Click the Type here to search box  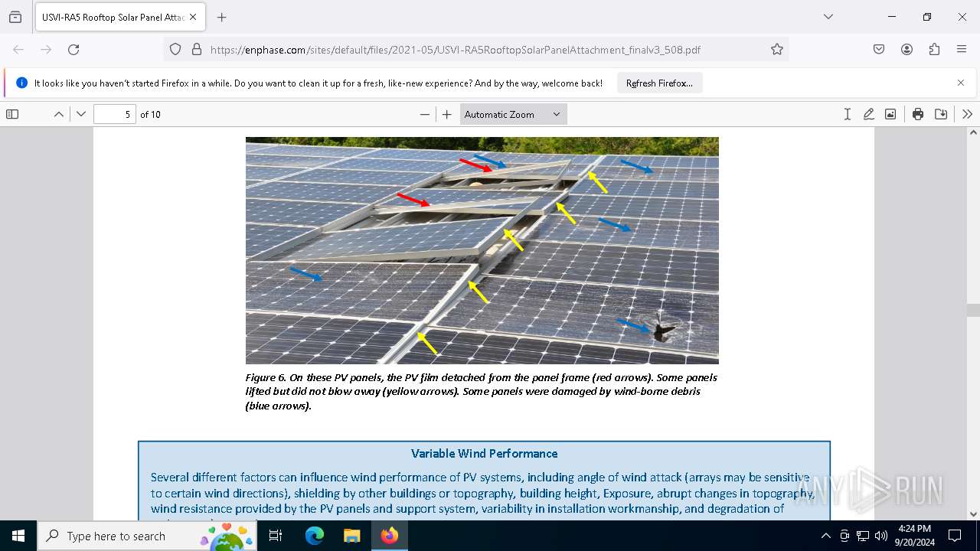pyautogui.click(x=148, y=536)
